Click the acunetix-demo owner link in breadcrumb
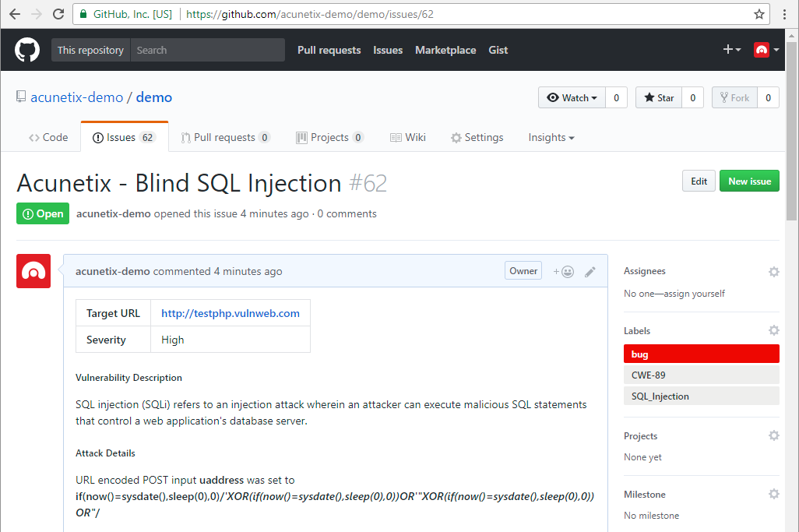This screenshot has height=532, width=799. coord(77,97)
